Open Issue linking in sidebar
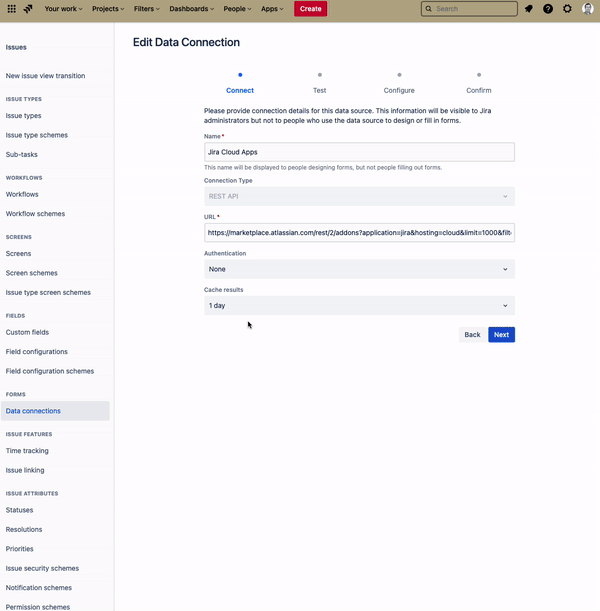The width and height of the screenshot is (600, 611). pyautogui.click(x=25, y=470)
